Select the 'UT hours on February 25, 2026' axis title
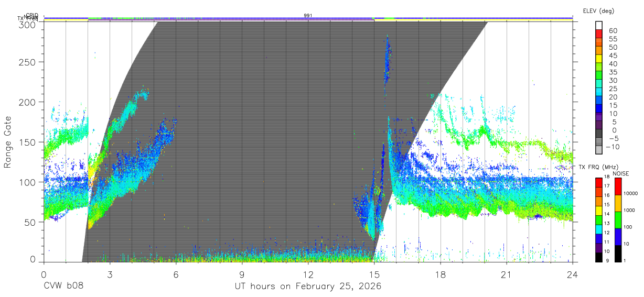The height and width of the screenshot is (297, 644). pos(308,287)
